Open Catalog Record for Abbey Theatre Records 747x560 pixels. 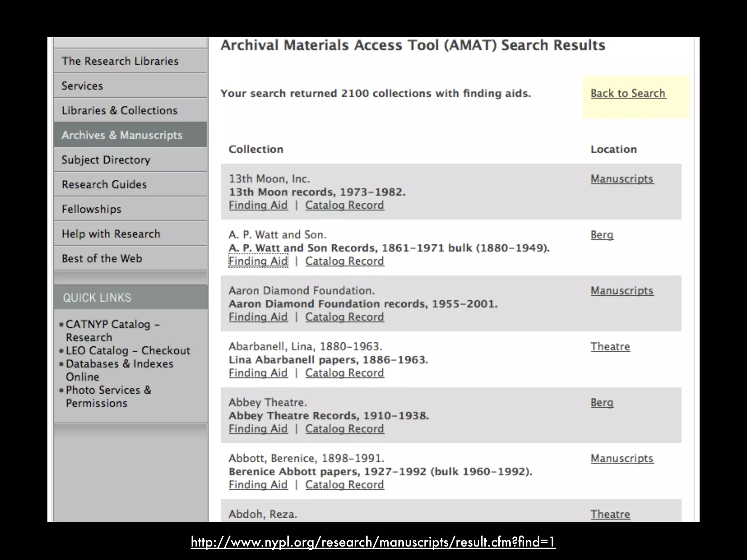tap(345, 429)
